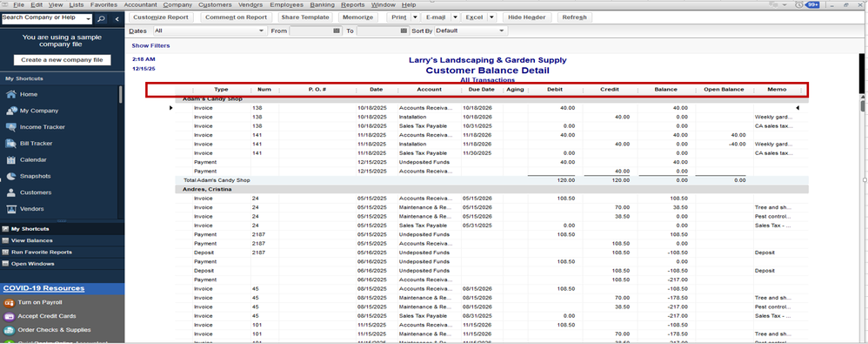
Task: Click Create a new company file
Action: pos(62,60)
